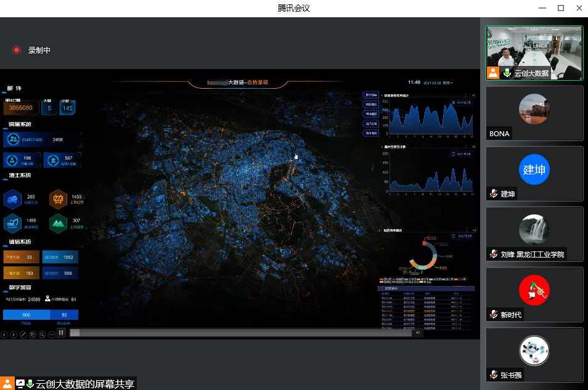Toggle 建坤's muted microphone icon
The image size is (588, 390).
(493, 193)
